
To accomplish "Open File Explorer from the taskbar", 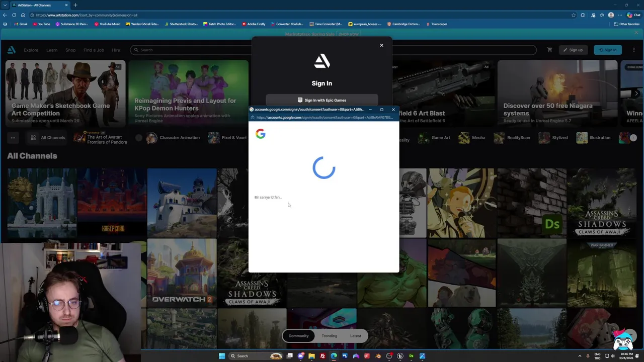I will click(x=312, y=356).
